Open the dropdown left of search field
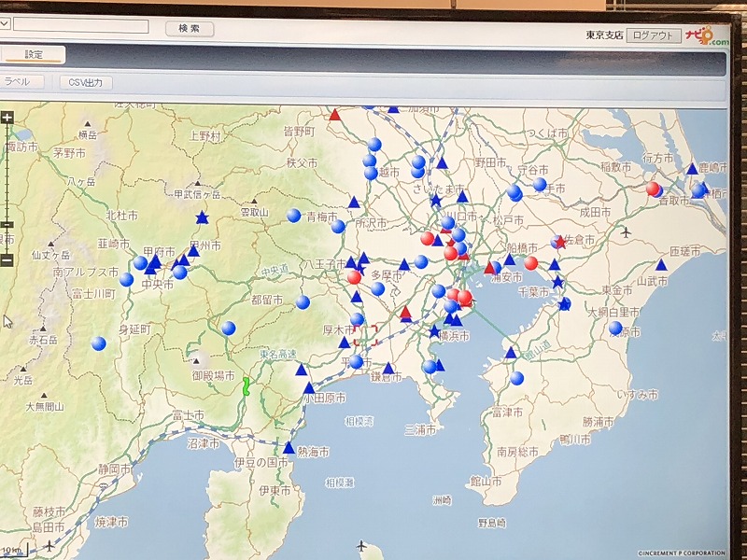 pyautogui.click(x=4, y=26)
